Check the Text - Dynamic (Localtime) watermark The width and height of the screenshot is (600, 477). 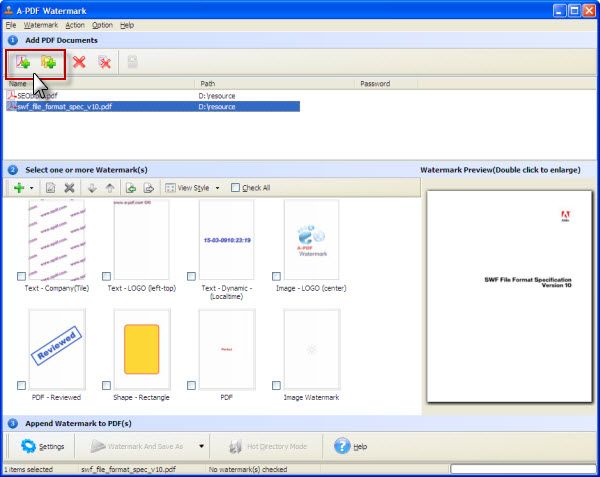coord(191,276)
